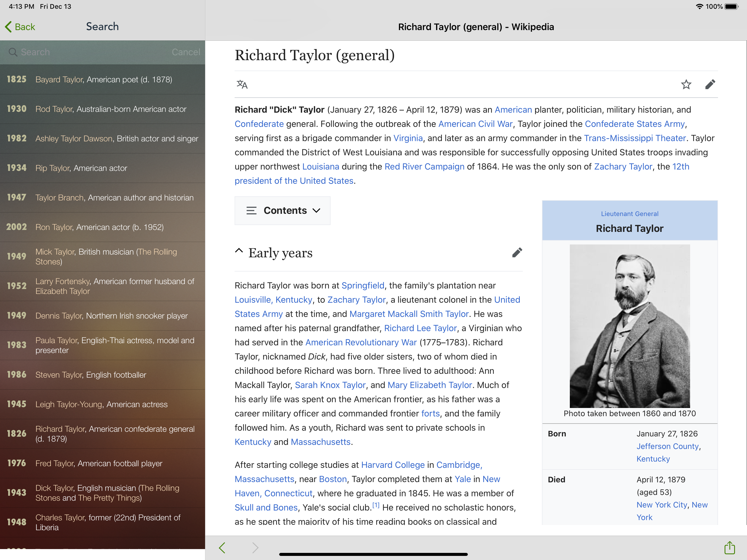Open the Lieutenant General link in infobox

[629, 214]
